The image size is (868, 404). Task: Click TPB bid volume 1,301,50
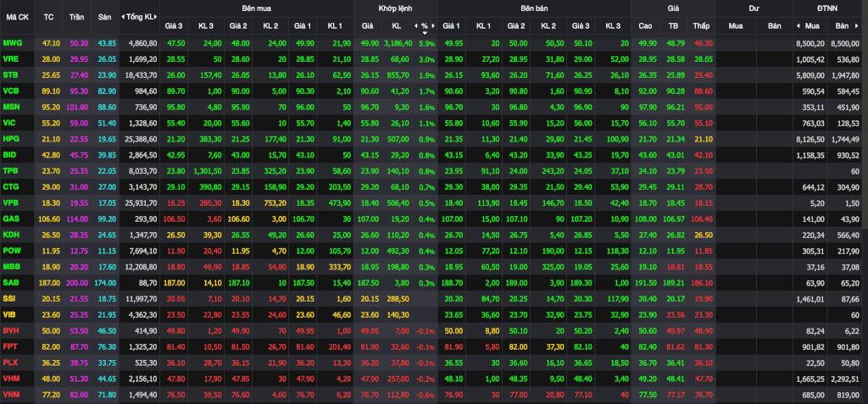(x=209, y=170)
